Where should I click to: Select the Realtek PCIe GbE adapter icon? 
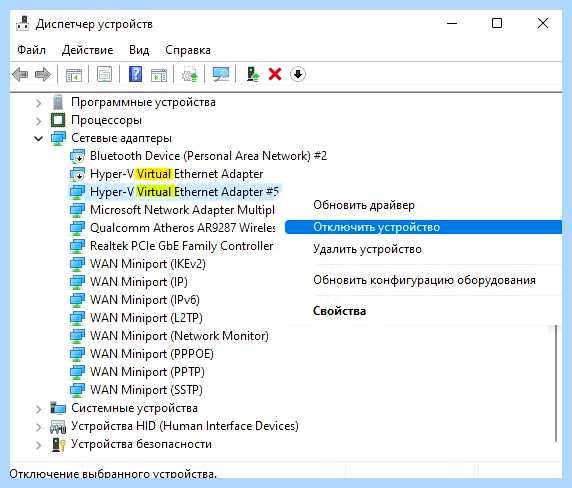pos(77,246)
